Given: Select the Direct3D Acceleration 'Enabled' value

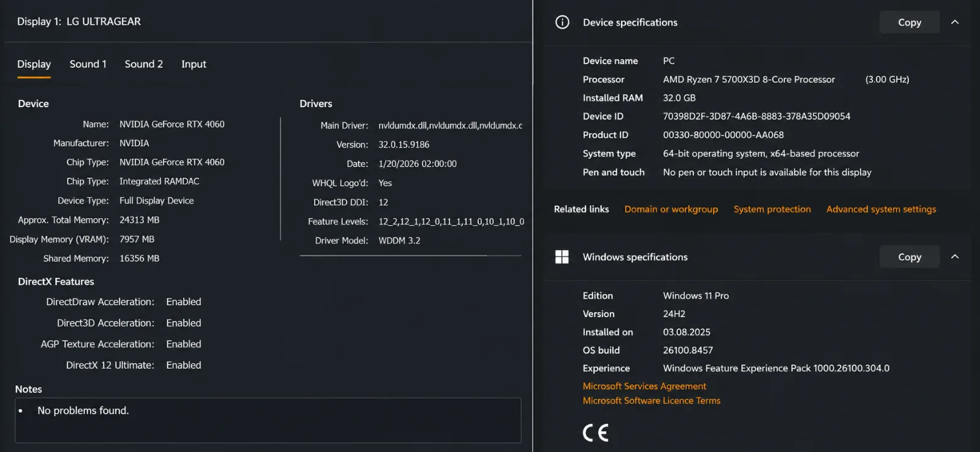Looking at the screenshot, I should 184,323.
